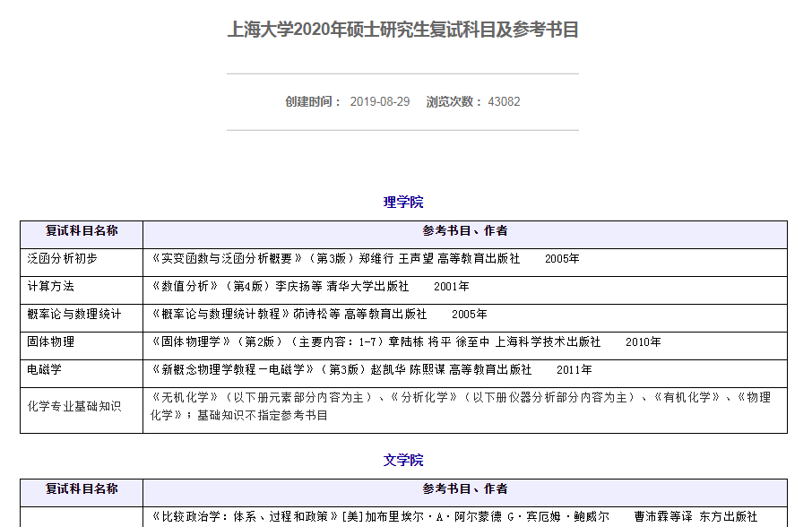The image size is (812, 527).
Task: Select the 理学院 section heading
Action: pos(403,202)
